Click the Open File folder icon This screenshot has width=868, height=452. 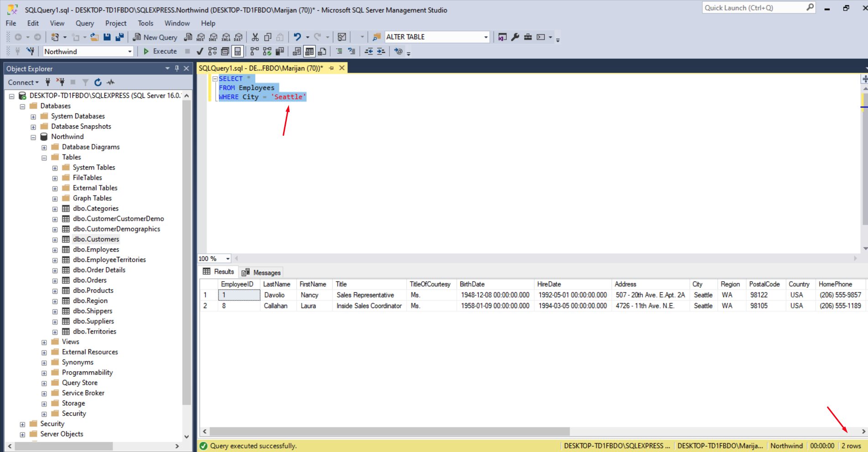(94, 37)
